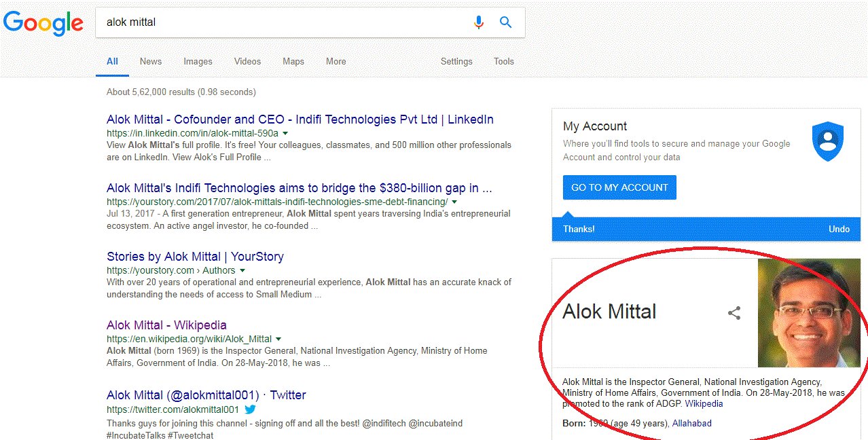868x440 pixels.
Task: Open the Alok Mittal - Wikipedia result
Action: [x=166, y=325]
